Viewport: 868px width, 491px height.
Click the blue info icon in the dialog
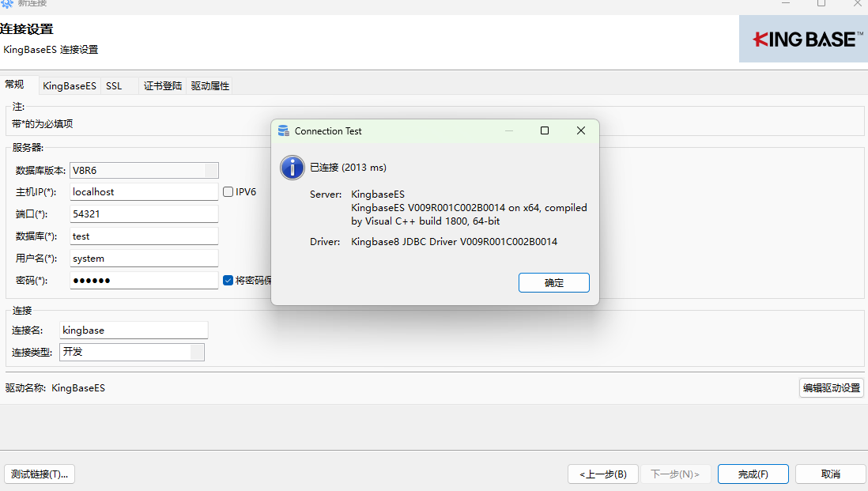[x=292, y=167]
